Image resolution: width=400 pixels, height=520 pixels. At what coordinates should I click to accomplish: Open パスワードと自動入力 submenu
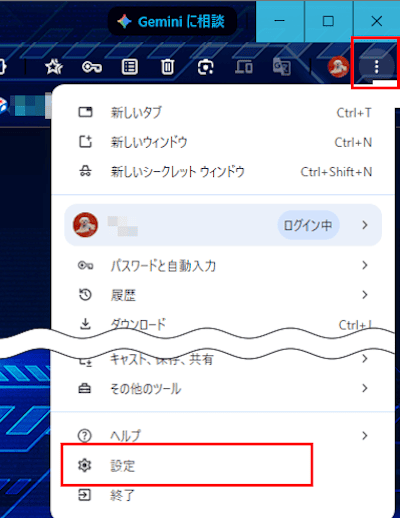click(223, 265)
